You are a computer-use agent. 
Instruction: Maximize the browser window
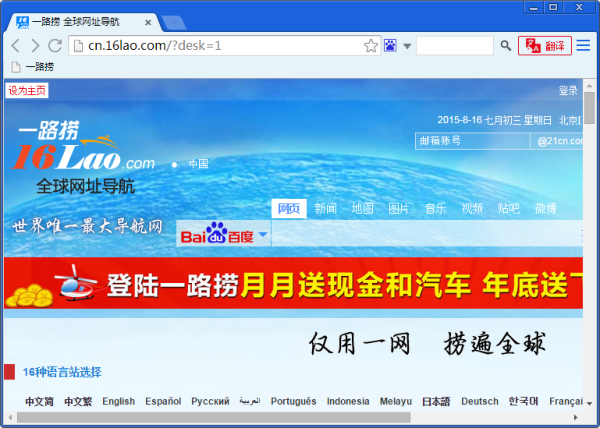[553, 8]
